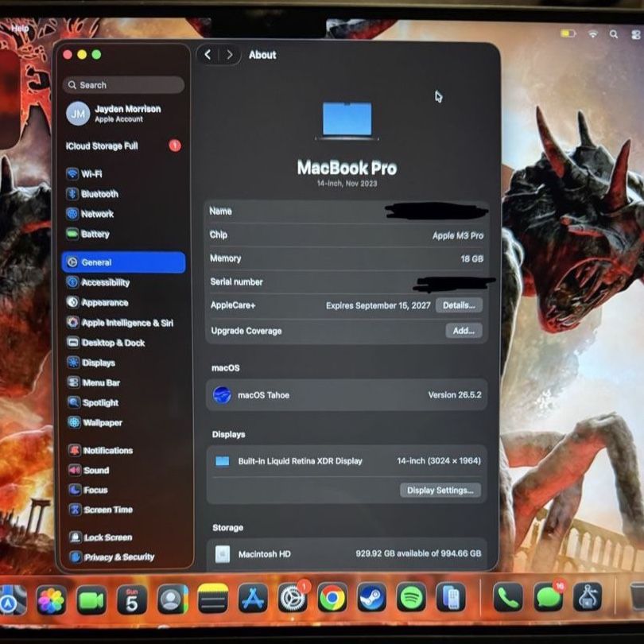Click the yellow minimize window button
The width and height of the screenshot is (644, 644).
point(82,55)
